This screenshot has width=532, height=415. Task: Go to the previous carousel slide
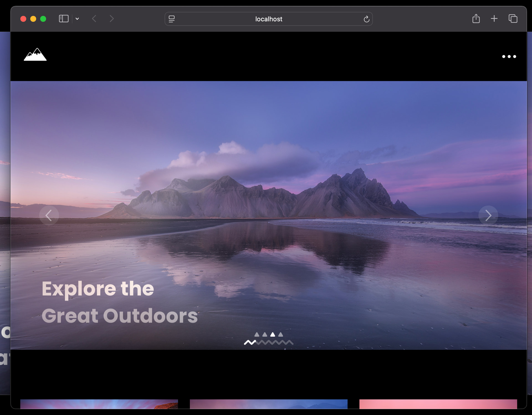pyautogui.click(x=49, y=216)
